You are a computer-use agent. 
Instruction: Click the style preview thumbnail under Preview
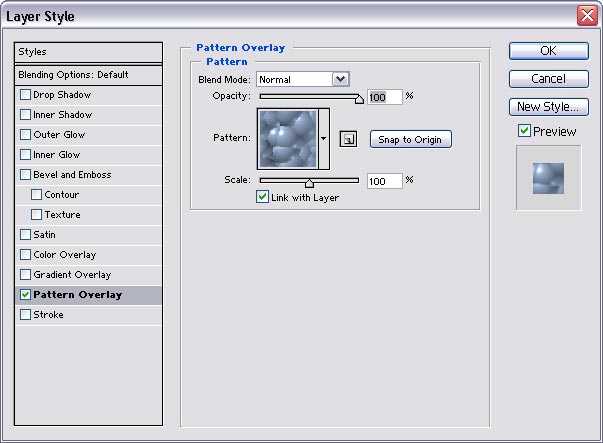tap(548, 178)
